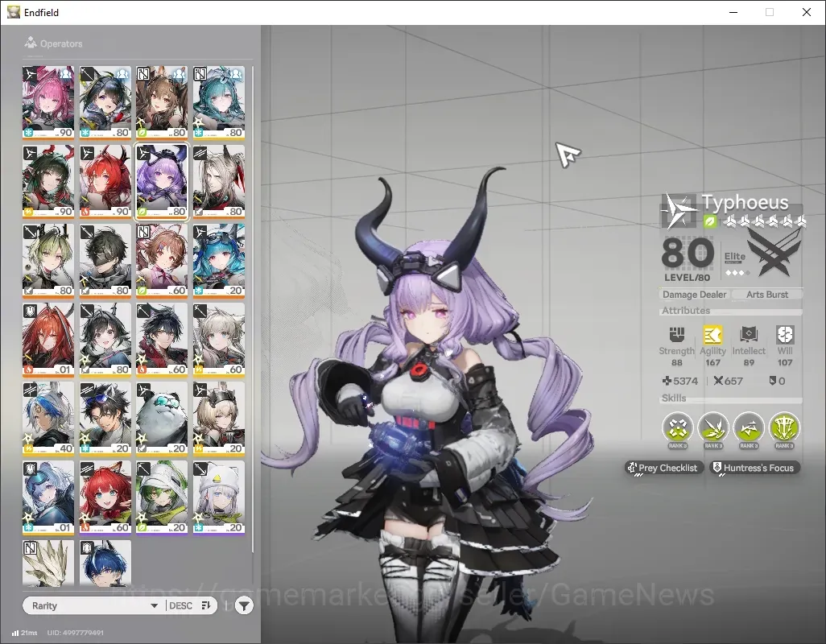Click the Arts Burst tag
This screenshot has height=644, width=826.
click(x=767, y=295)
